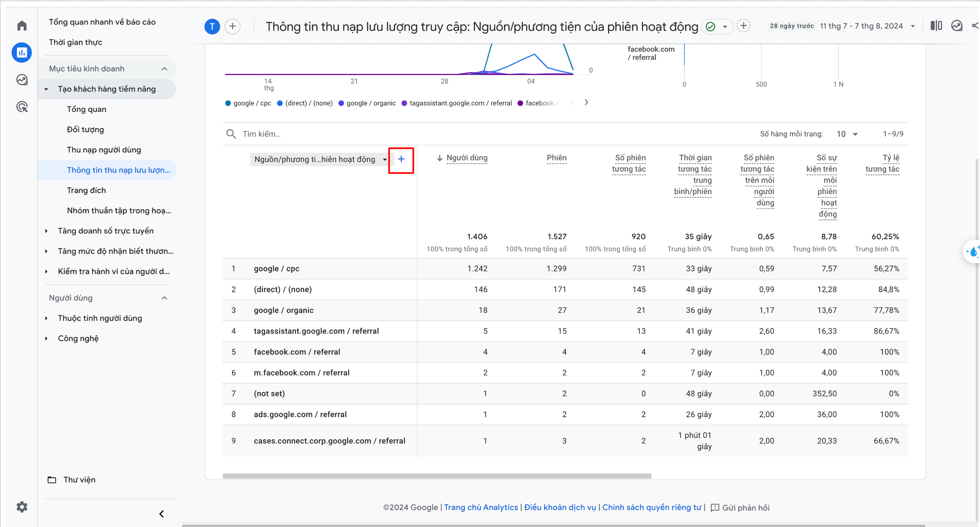Click add comparison plus next to T
980x527 pixels.
[232, 26]
